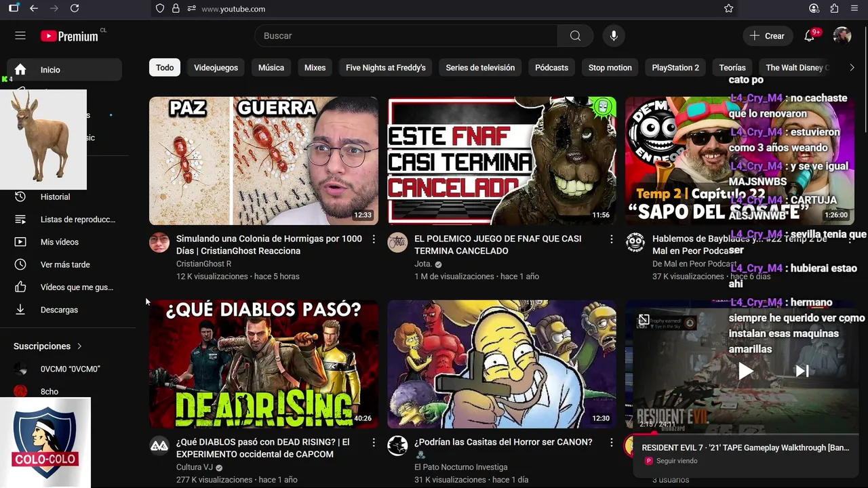Open Este FNAF casi termina cancelado thumbnail
This screenshot has width=868, height=488.
click(502, 161)
